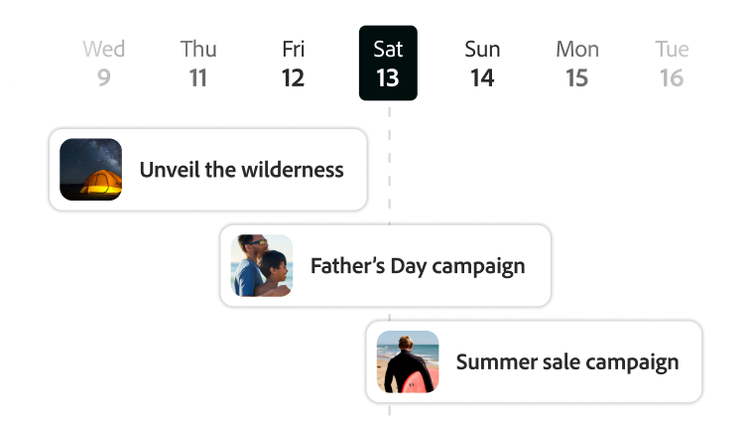This screenshot has height=423, width=750.
Task: Open the tent thumbnail on Unveil the wilderness
Action: [x=91, y=169]
